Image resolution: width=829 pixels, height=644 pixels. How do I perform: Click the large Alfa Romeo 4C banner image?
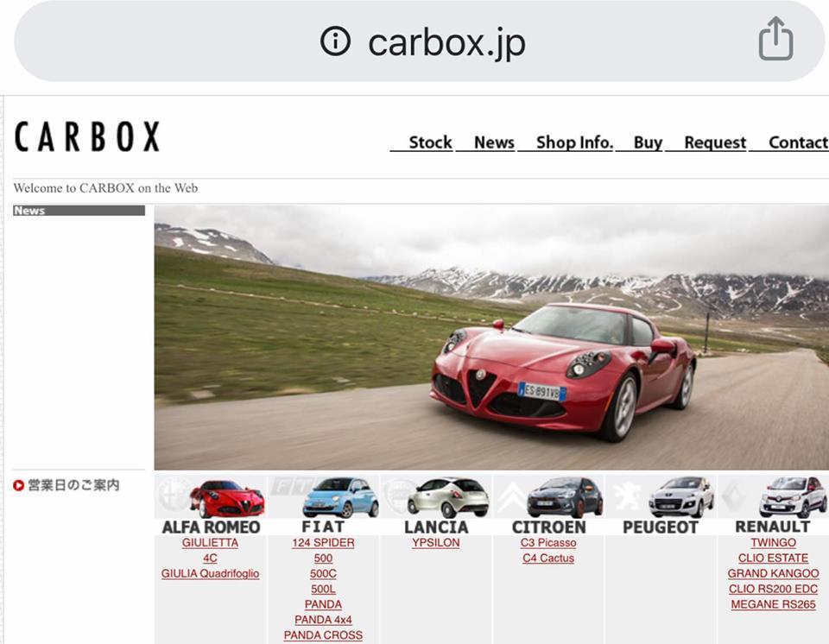pyautogui.click(x=491, y=338)
